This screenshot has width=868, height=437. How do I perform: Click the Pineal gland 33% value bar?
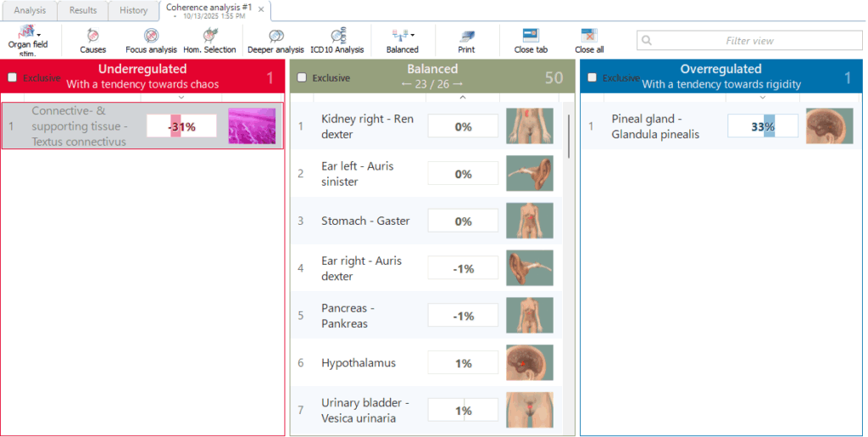point(762,126)
